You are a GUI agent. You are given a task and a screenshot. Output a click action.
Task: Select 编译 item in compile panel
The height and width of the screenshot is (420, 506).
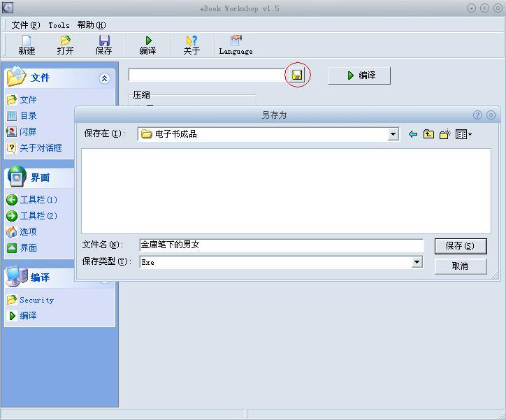coord(22,315)
